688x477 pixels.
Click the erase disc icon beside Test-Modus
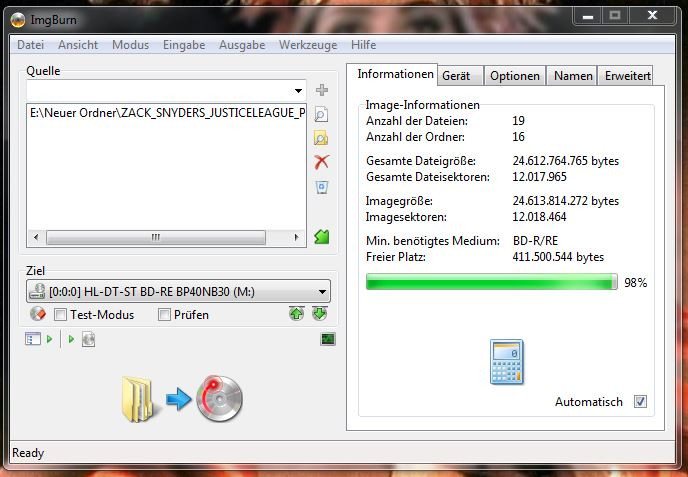pos(38,314)
